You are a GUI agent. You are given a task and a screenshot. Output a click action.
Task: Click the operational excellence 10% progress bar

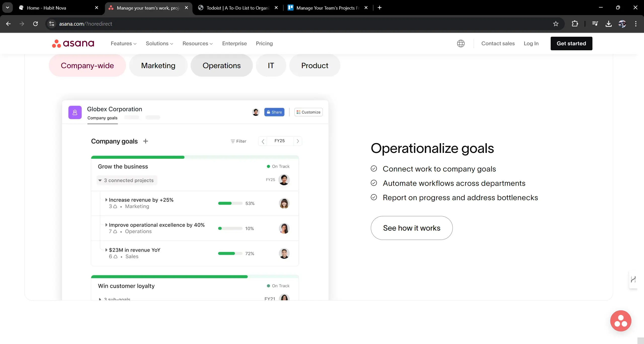230,228
